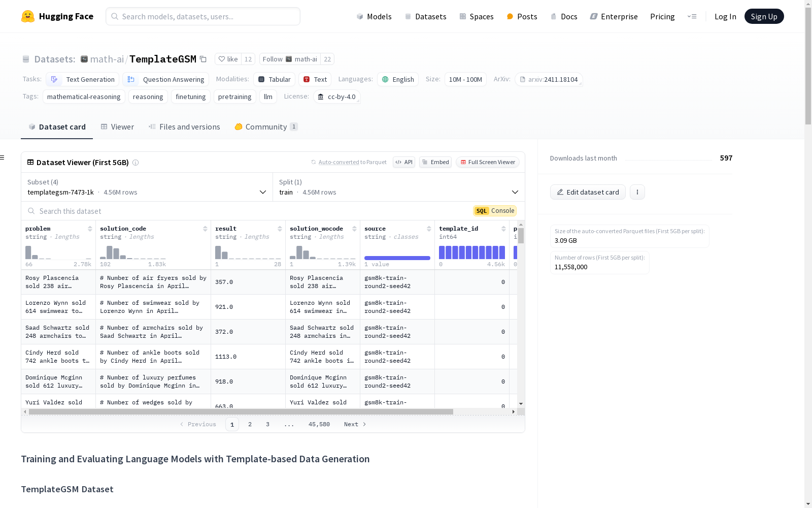
Task: Open the Full Screen Viewer
Action: tap(488, 162)
